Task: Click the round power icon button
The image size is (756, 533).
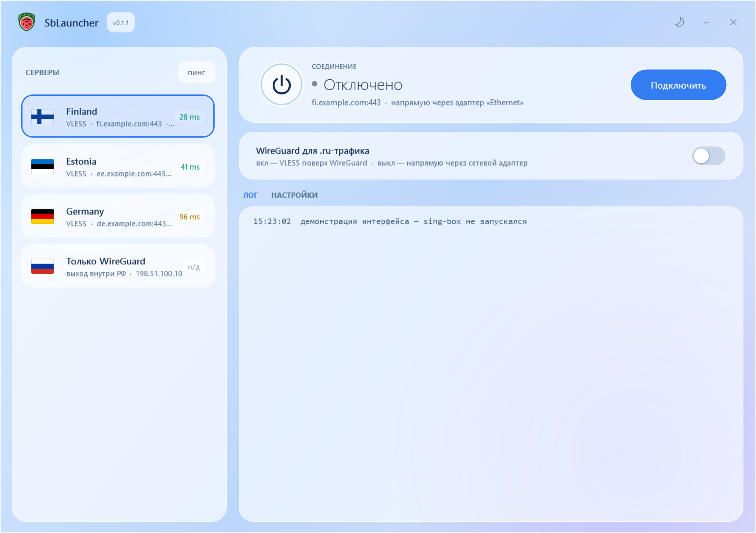Action: click(282, 85)
